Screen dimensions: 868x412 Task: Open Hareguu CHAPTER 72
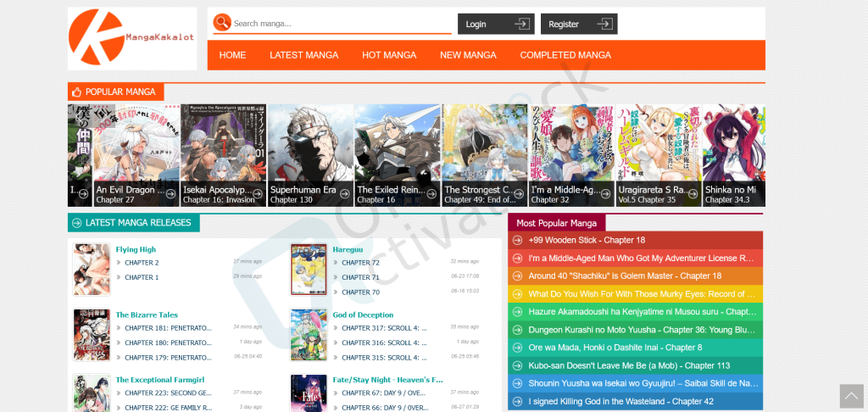(x=360, y=263)
